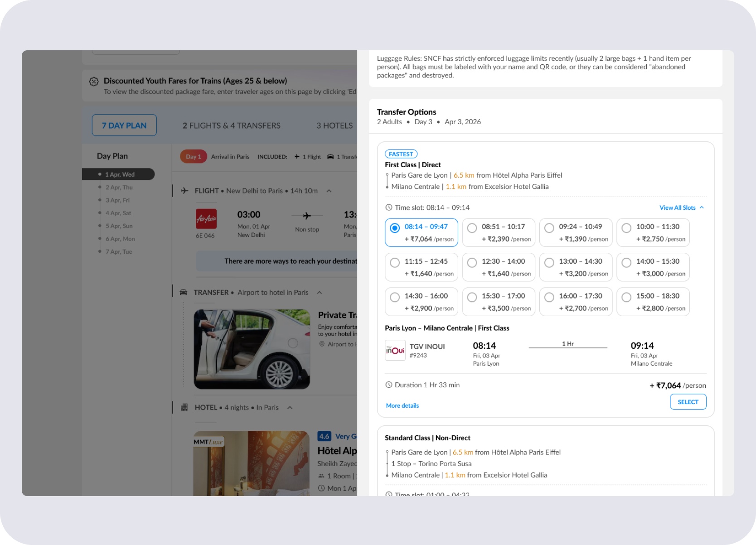Click the FASTEST tag
Screen dimensions: 756x545
[x=401, y=154]
